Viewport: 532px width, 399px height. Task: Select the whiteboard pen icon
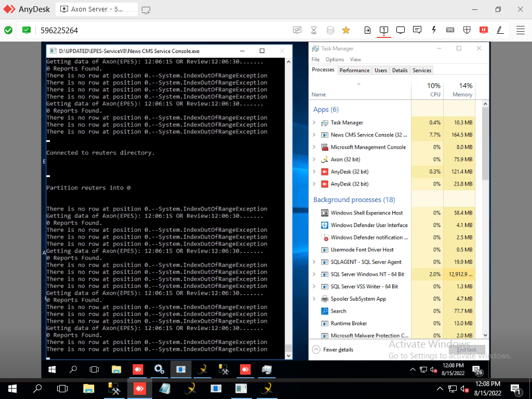[x=500, y=30]
